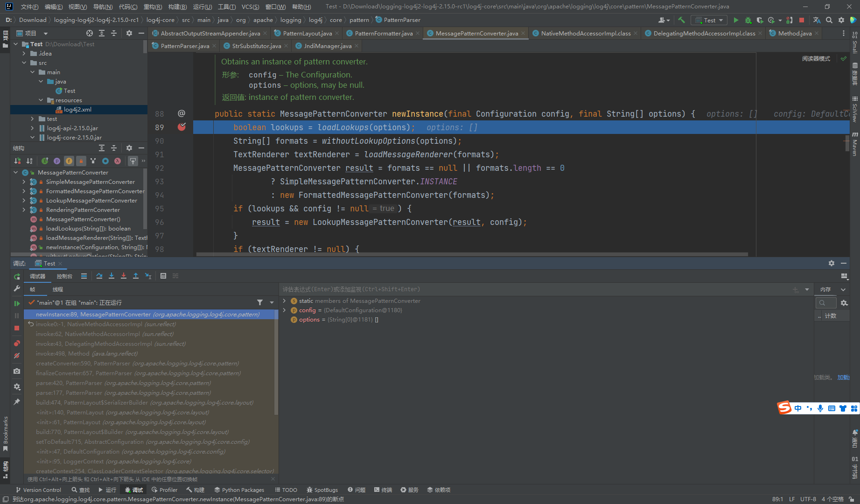Image resolution: width=860 pixels, height=504 pixels.
Task: Click 阅读器模式 reader mode label
Action: pyautogui.click(x=816, y=59)
